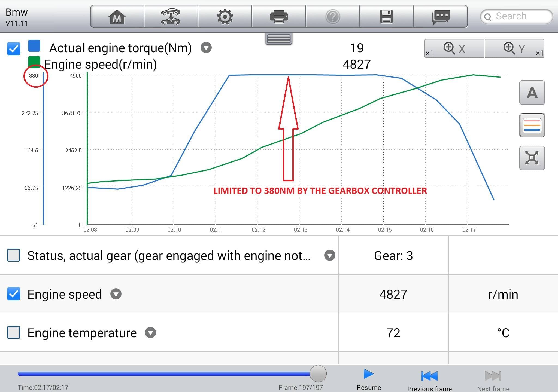Open the main menu with the M icon

click(x=117, y=16)
